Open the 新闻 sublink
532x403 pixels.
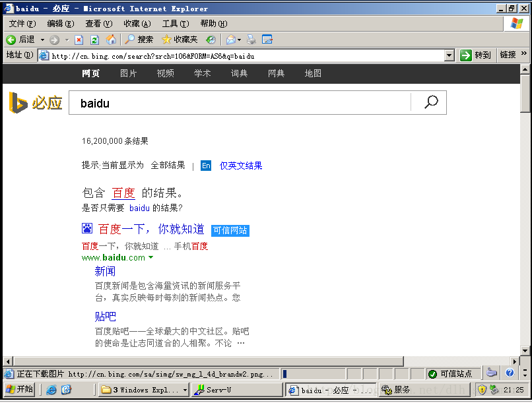[x=105, y=271]
